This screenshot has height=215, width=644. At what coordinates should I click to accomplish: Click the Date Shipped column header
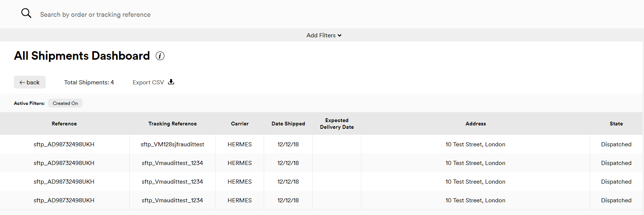[x=288, y=124]
